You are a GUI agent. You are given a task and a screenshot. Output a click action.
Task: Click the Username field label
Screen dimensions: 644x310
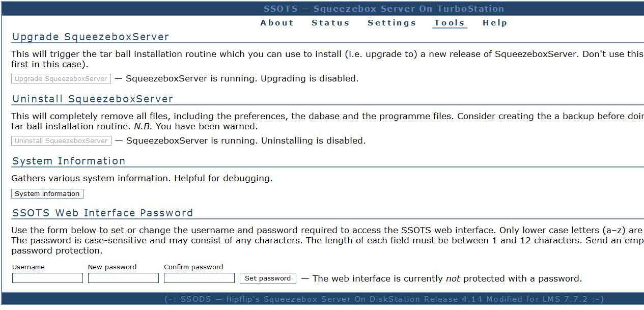29,267
